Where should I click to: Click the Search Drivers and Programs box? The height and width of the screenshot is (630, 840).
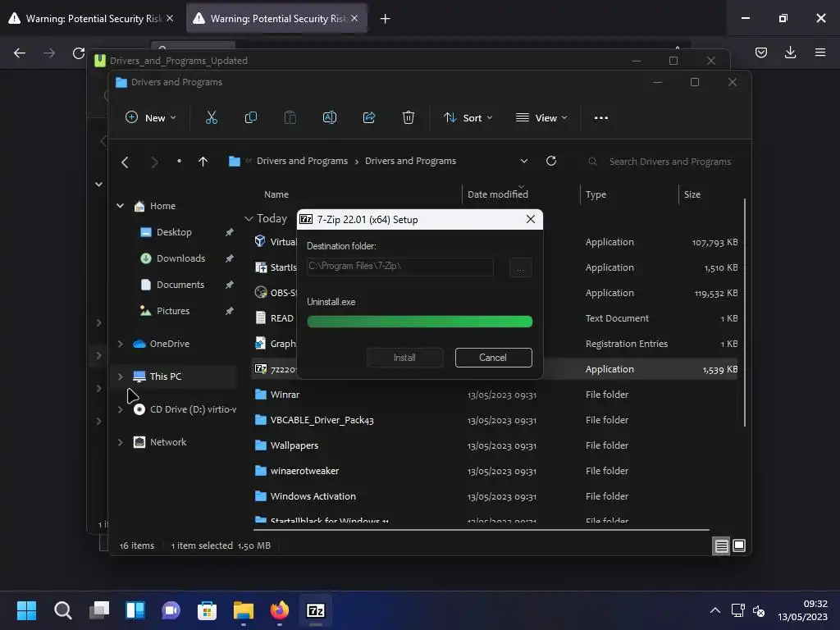point(663,162)
